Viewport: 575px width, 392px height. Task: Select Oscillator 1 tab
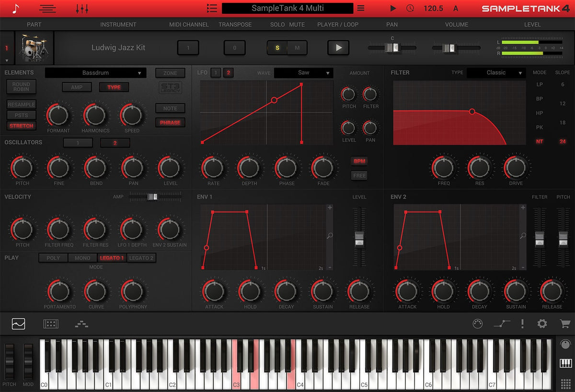tap(78, 143)
